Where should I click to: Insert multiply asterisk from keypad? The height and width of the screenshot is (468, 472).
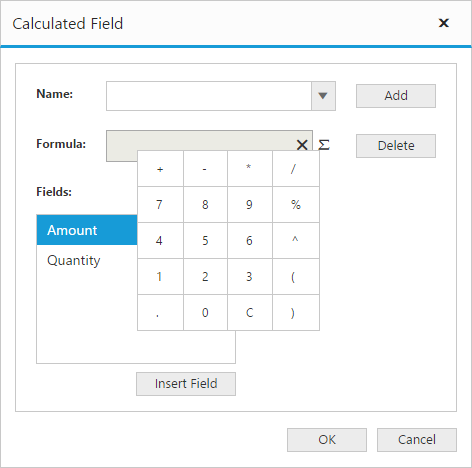click(x=250, y=169)
